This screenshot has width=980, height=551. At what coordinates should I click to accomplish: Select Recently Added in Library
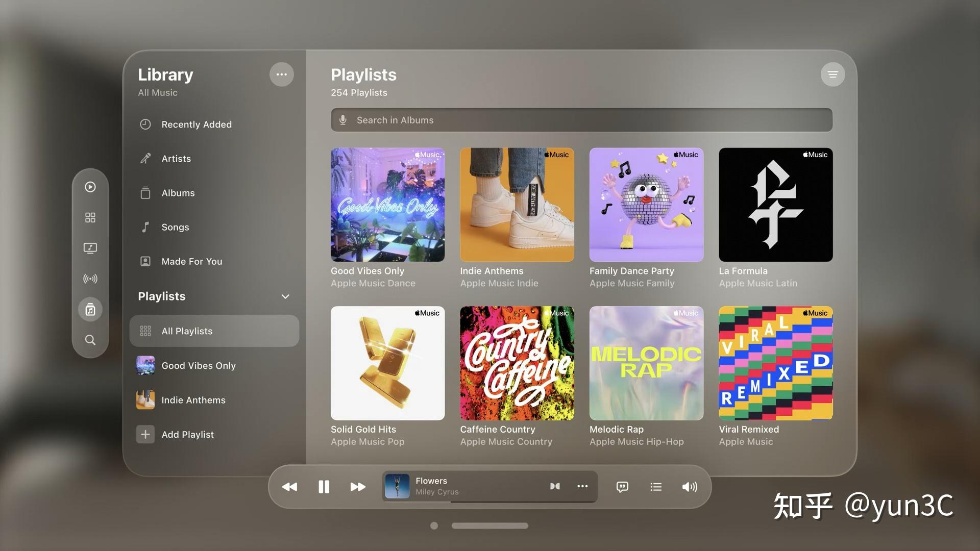tap(197, 124)
